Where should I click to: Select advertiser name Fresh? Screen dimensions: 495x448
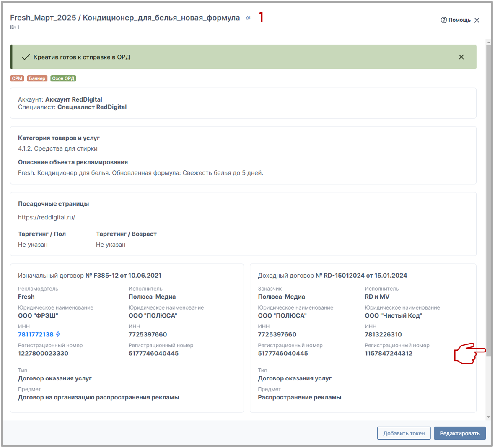pyautogui.click(x=26, y=297)
